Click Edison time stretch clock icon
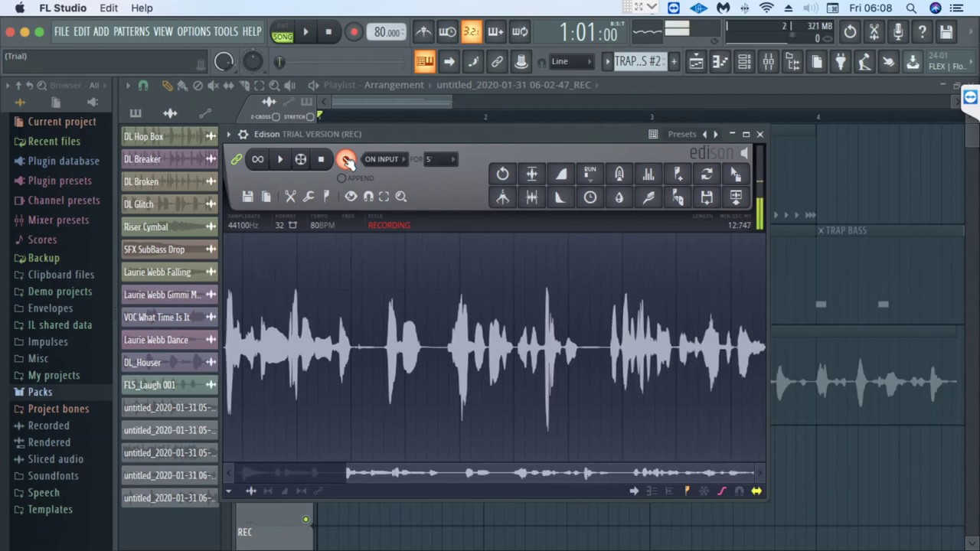Screen dimensions: 980x551 pos(590,197)
